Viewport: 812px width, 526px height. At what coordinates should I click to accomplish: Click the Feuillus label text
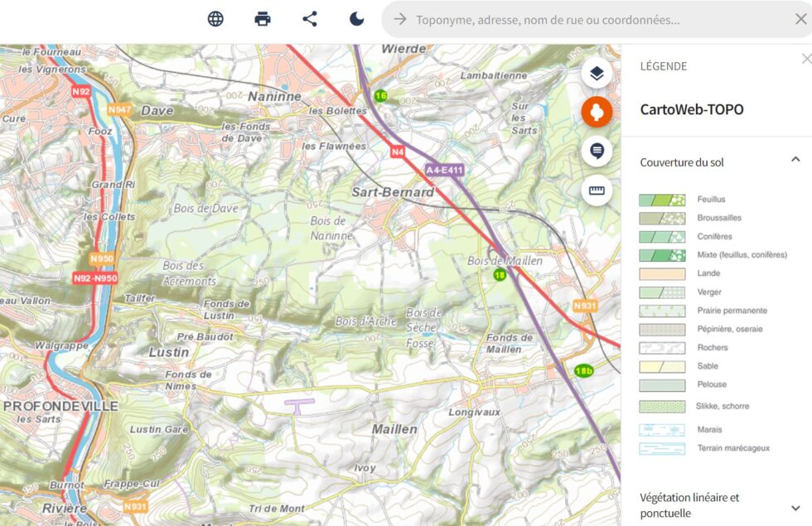pos(711,200)
